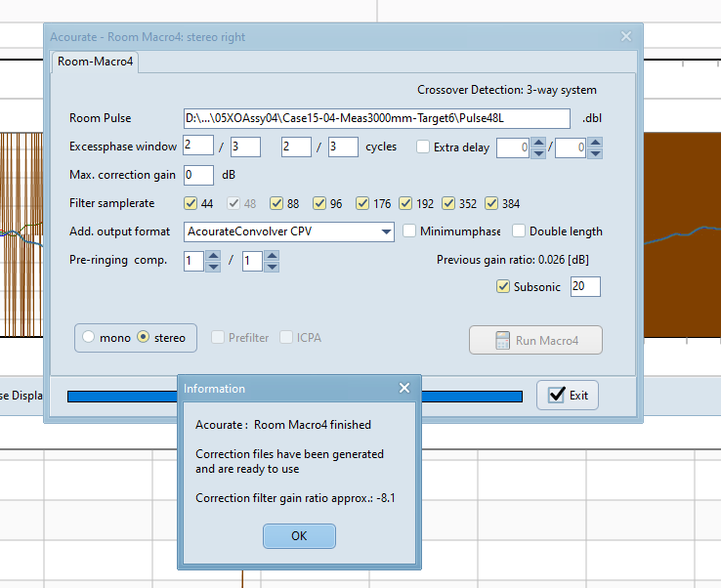This screenshot has width=721, height=588.
Task: Toggle the 88 samplerate checkbox
Action: click(x=276, y=203)
